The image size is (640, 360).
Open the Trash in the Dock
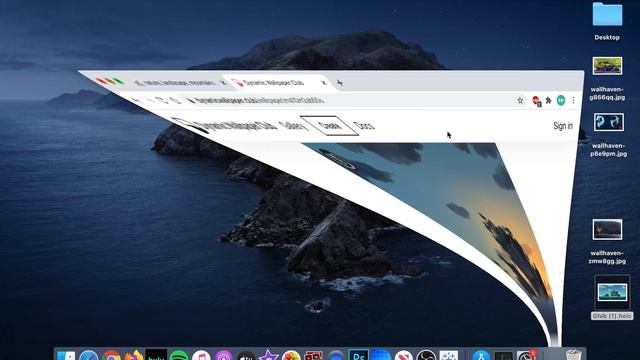[x=573, y=354]
